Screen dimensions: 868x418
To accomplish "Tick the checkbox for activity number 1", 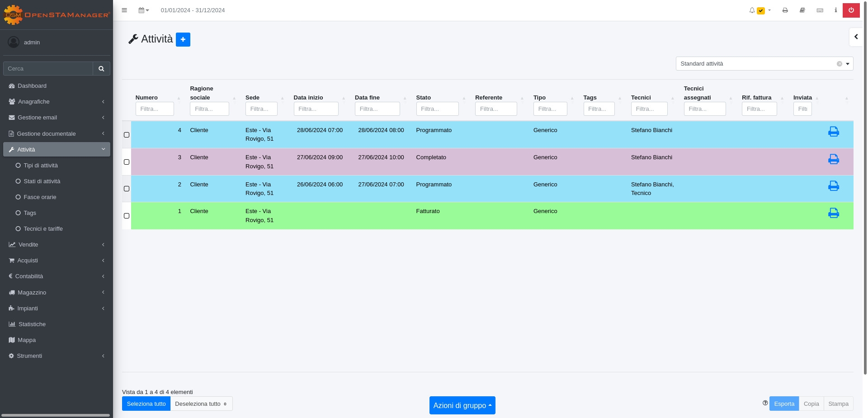I will click(127, 216).
